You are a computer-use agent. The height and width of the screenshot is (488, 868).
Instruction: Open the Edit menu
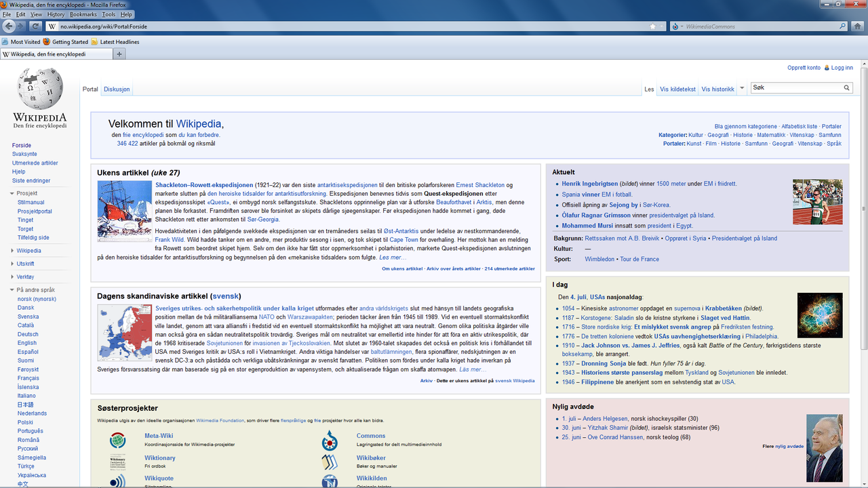21,14
